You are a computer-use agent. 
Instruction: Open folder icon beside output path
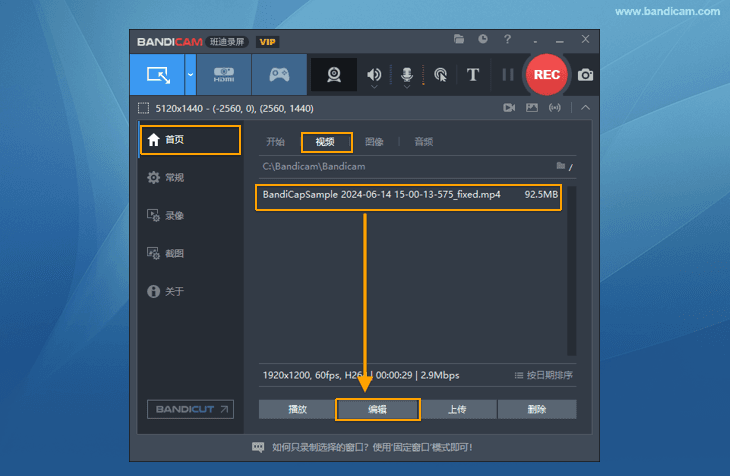[x=561, y=166]
